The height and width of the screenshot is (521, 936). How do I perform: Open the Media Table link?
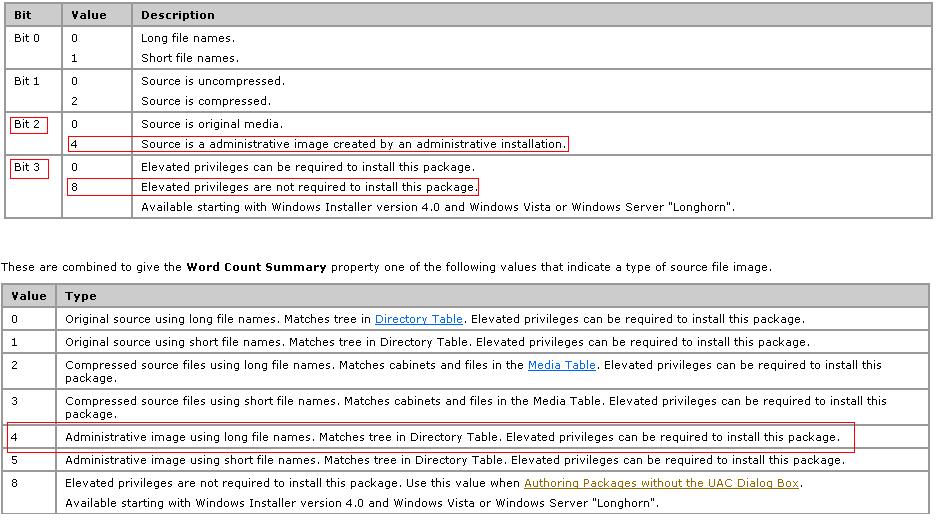coord(561,365)
